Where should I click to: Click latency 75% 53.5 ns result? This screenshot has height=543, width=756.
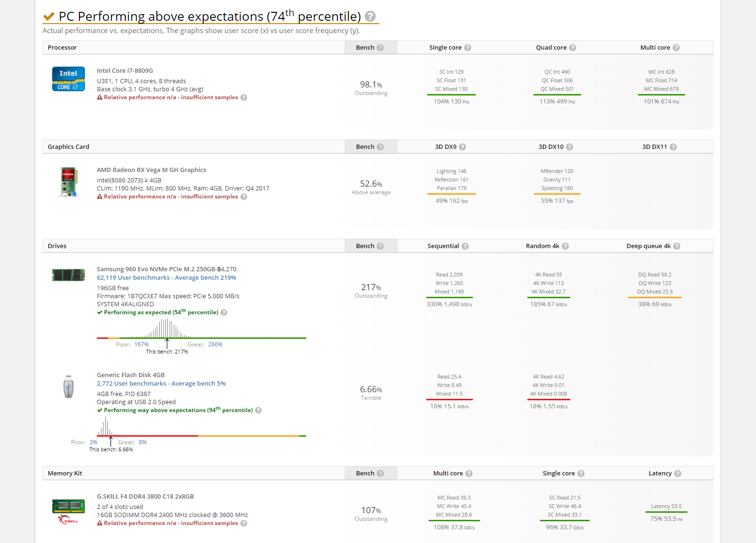tap(666, 519)
